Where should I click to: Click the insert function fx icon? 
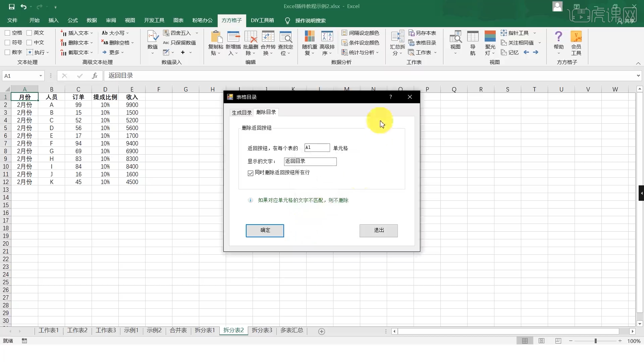coord(95,76)
